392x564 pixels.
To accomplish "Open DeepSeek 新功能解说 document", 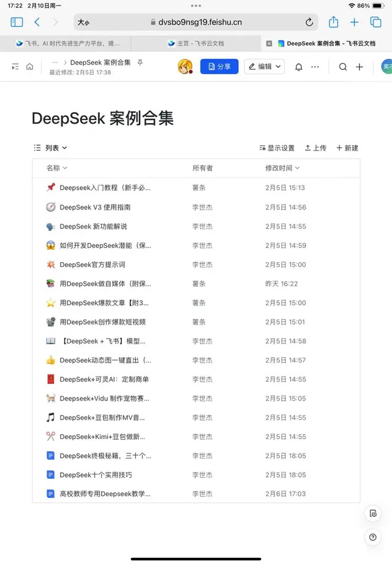I will 93,226.
